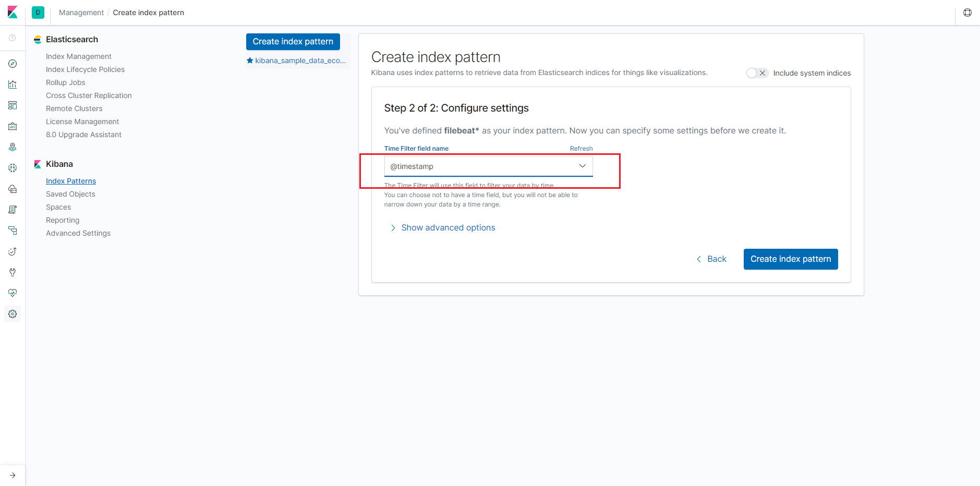Screen dimensions: 980x486
Task: Click the Elasticsearch section heading
Action: (72, 40)
